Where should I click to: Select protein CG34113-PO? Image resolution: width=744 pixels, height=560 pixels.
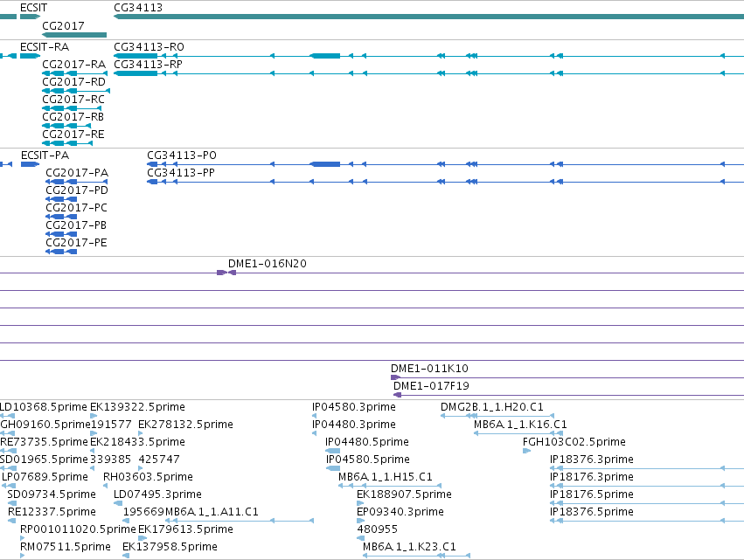point(181,155)
